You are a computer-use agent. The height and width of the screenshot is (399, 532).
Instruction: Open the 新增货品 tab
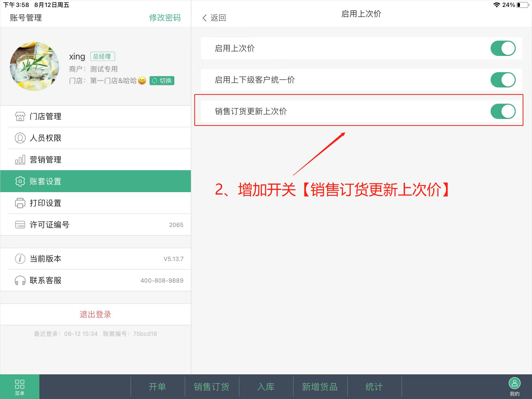coord(320,387)
